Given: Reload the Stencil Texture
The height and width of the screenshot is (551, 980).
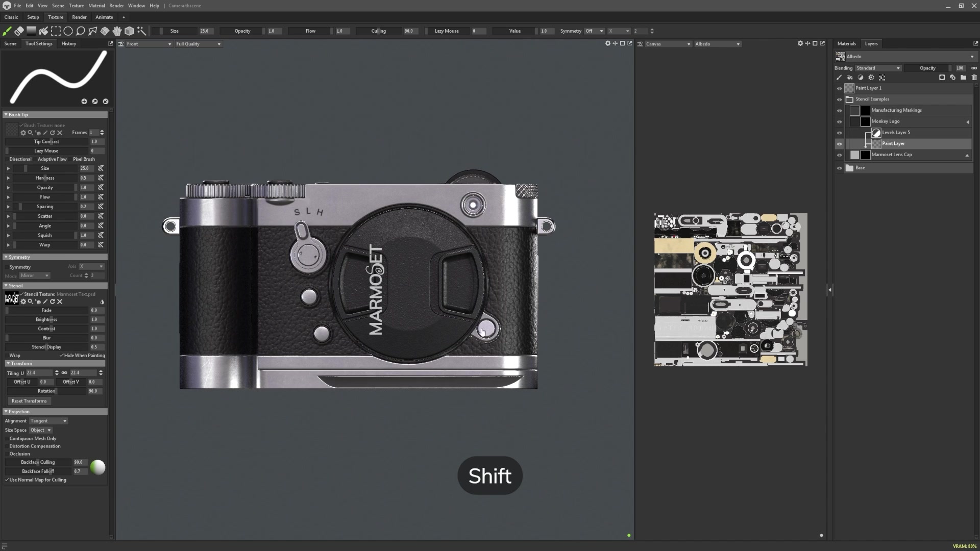Looking at the screenshot, I should pyautogui.click(x=52, y=302).
